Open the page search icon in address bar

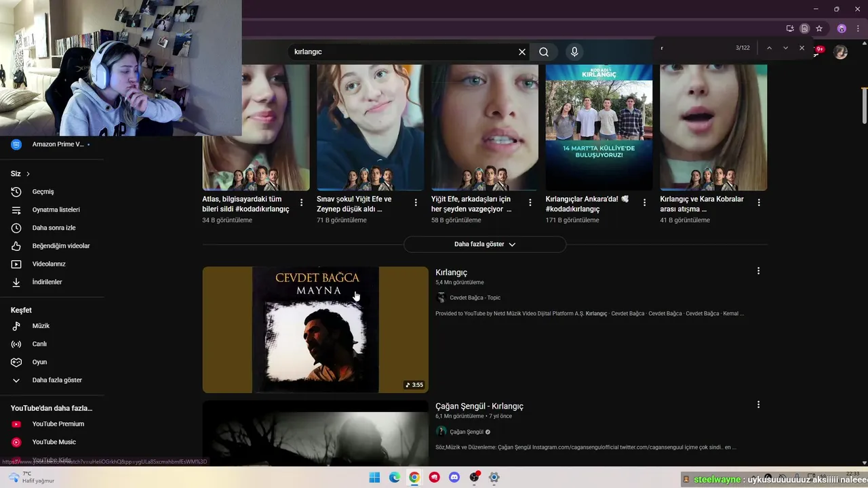804,28
